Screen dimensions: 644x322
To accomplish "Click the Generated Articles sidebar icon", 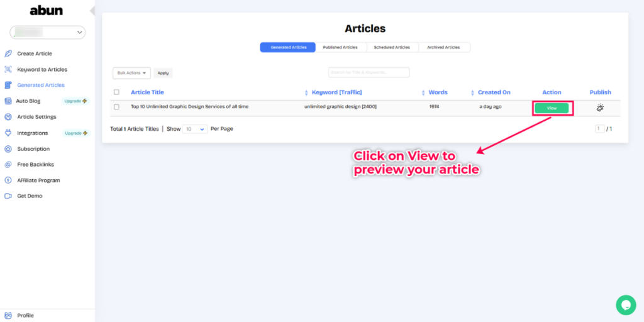I will [8, 85].
